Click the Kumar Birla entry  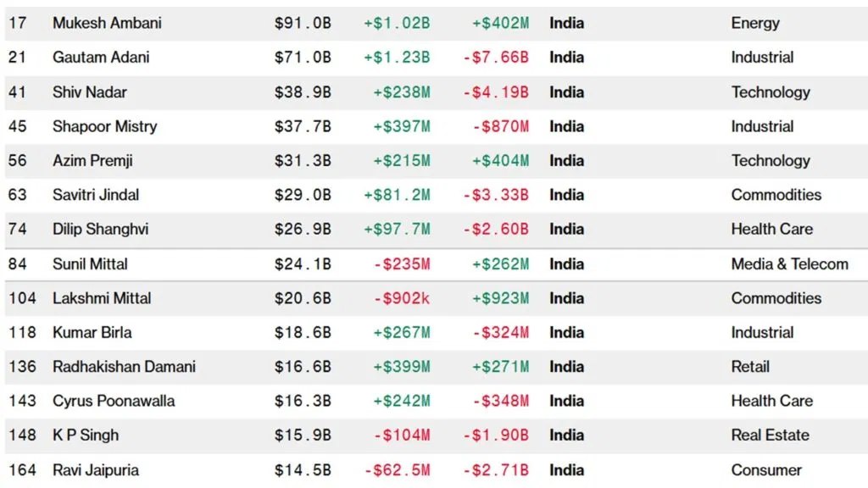click(92, 332)
